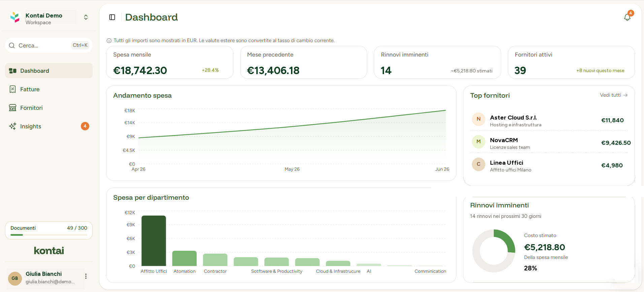Click the Affitto Uffici bar

154,241
